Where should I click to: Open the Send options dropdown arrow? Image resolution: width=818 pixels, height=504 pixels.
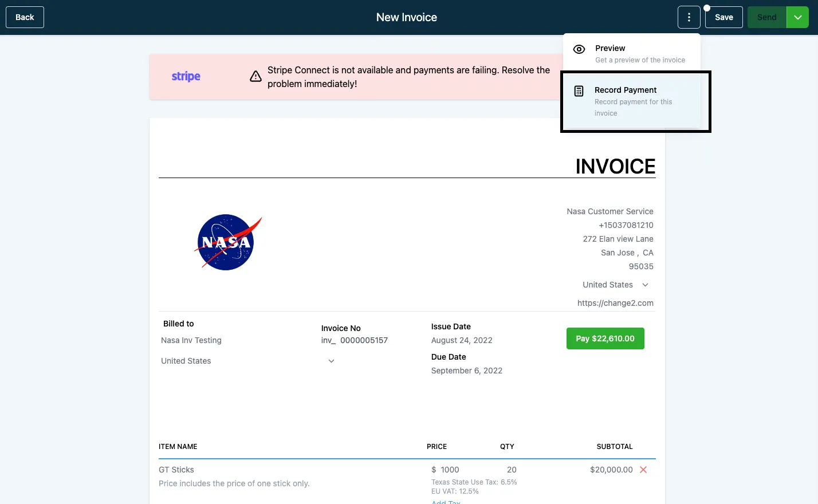click(x=797, y=17)
